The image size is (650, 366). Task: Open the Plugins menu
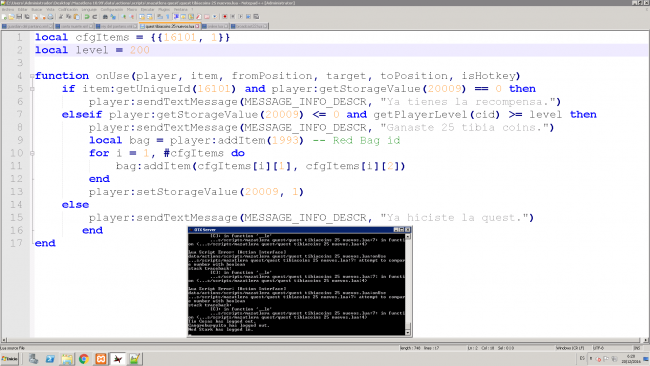pos(164,10)
